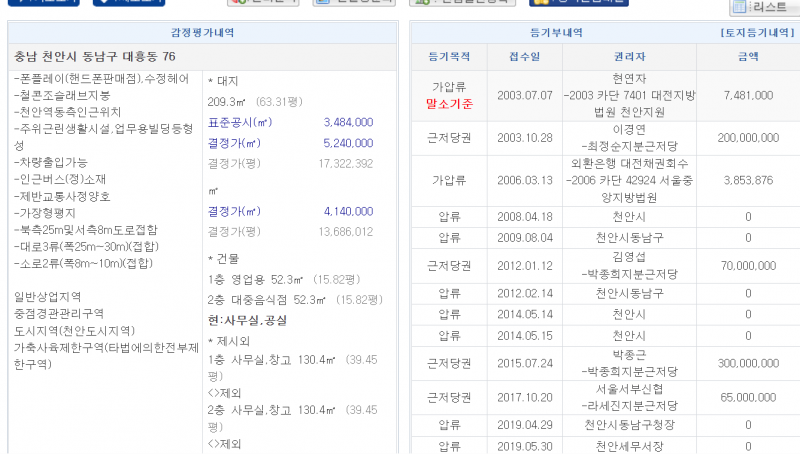Click the 리스트 list button
800x454 pixels.
coord(768,8)
